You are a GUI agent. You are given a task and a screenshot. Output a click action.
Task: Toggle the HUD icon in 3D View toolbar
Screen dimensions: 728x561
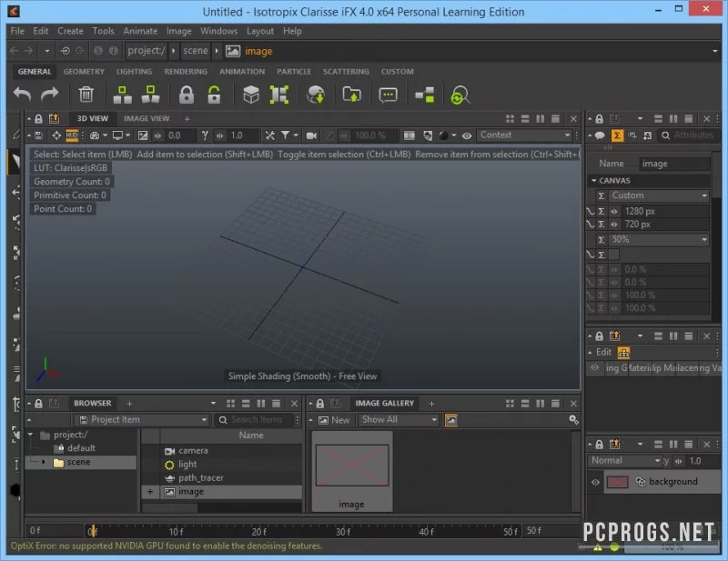72,135
